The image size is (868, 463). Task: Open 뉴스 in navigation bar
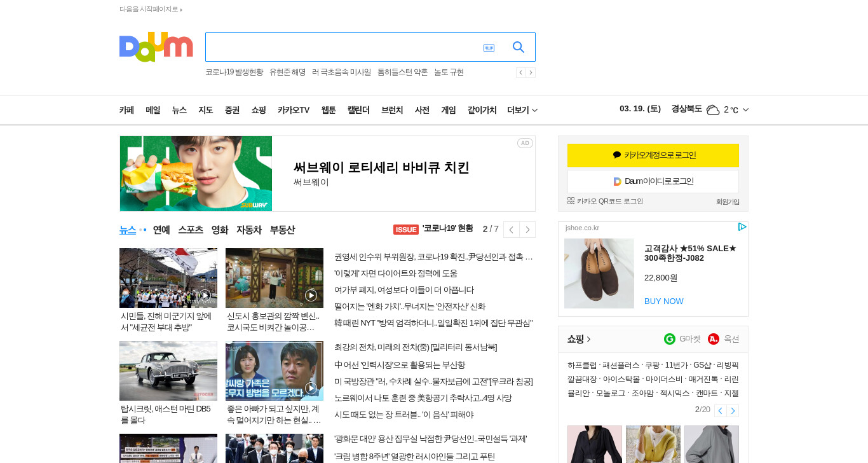[179, 110]
